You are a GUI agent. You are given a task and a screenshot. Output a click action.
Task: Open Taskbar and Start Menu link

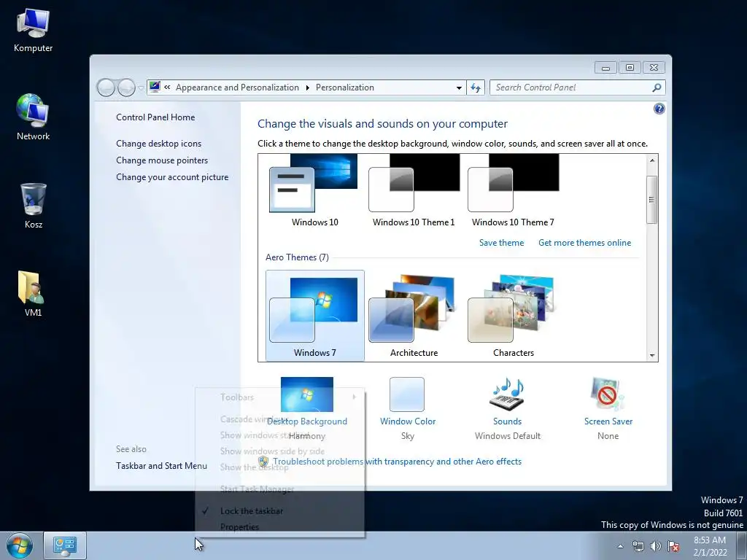tap(161, 466)
